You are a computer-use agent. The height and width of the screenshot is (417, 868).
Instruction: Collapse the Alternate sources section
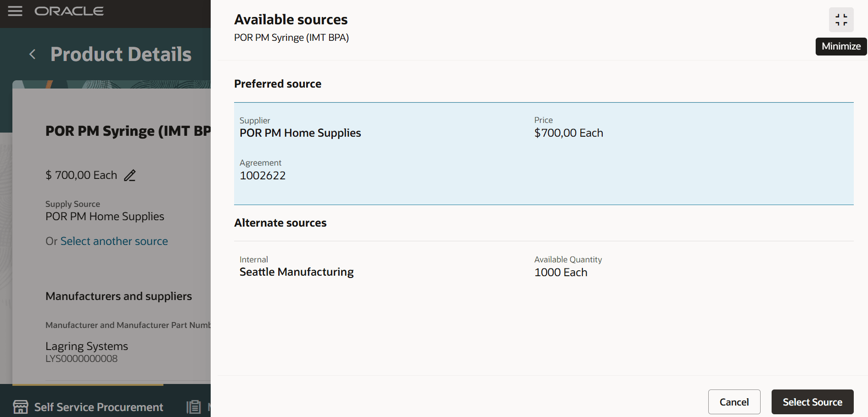point(280,222)
